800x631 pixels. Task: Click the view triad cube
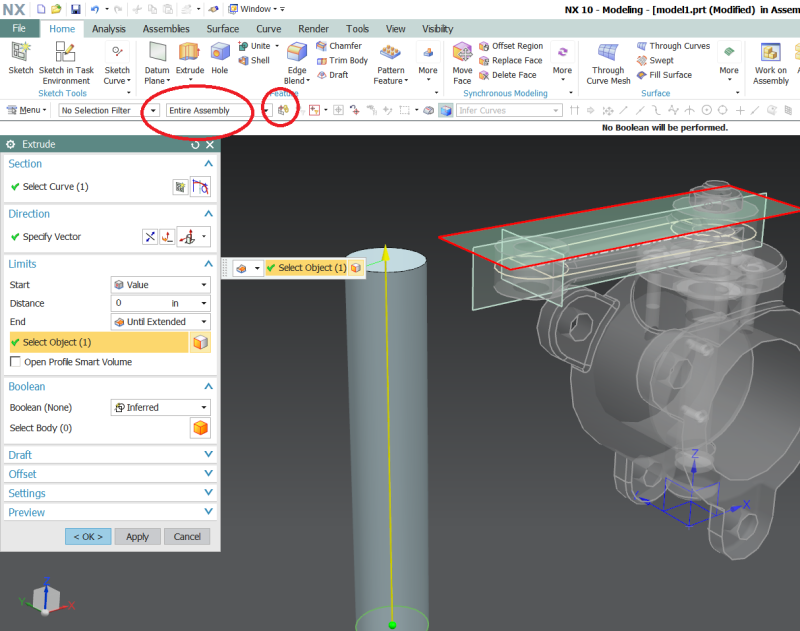pos(46,598)
